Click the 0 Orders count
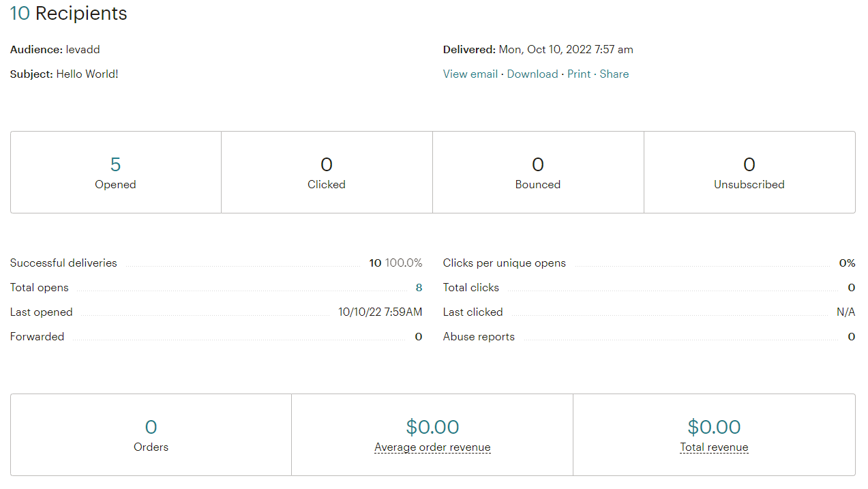The image size is (868, 489). click(151, 428)
